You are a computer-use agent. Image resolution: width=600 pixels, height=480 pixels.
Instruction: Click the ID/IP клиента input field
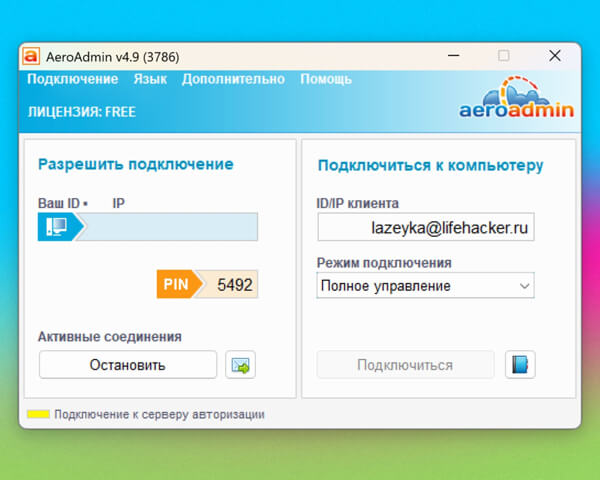pyautogui.click(x=426, y=227)
